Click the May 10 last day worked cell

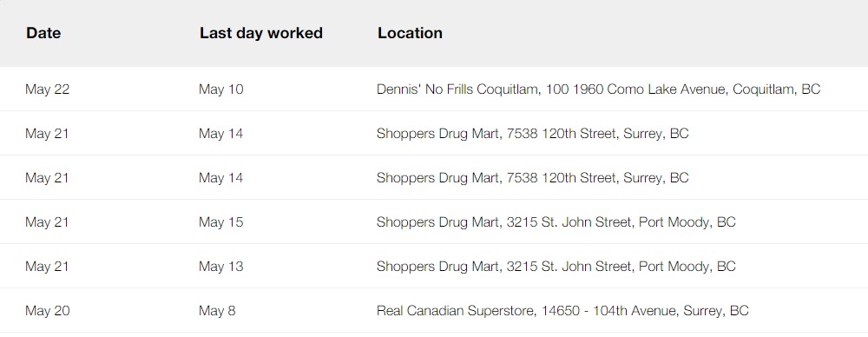tap(220, 89)
